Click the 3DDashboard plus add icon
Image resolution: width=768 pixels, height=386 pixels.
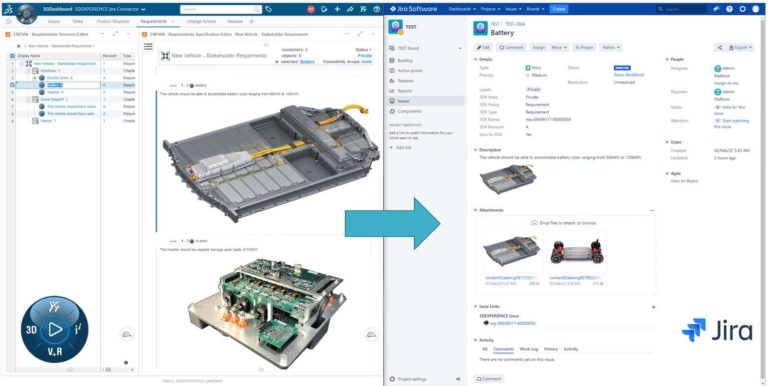click(337, 9)
